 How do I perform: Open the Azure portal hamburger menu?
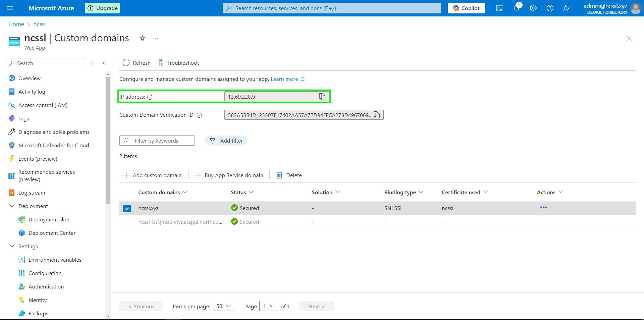[10, 8]
